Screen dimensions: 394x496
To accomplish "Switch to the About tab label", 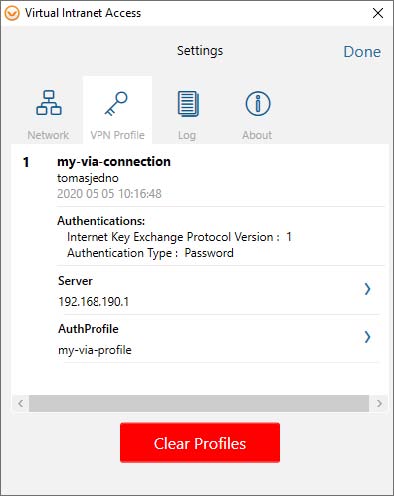I will (257, 135).
